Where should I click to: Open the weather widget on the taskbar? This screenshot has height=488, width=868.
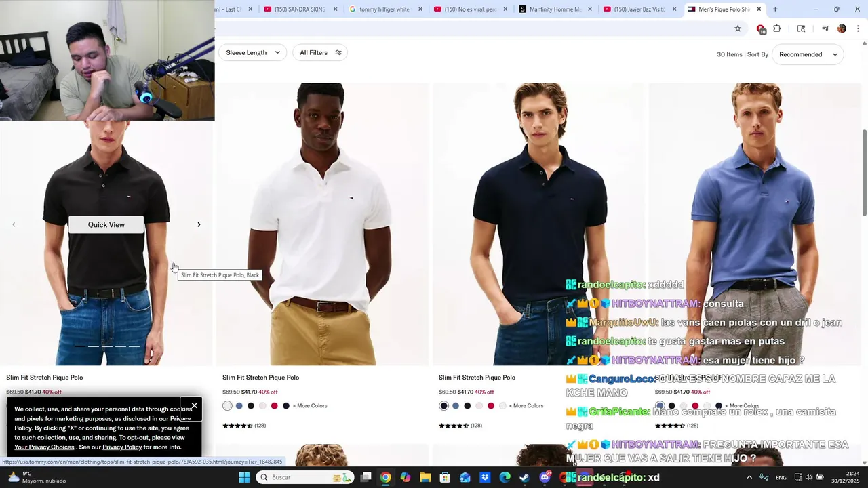click(36, 477)
